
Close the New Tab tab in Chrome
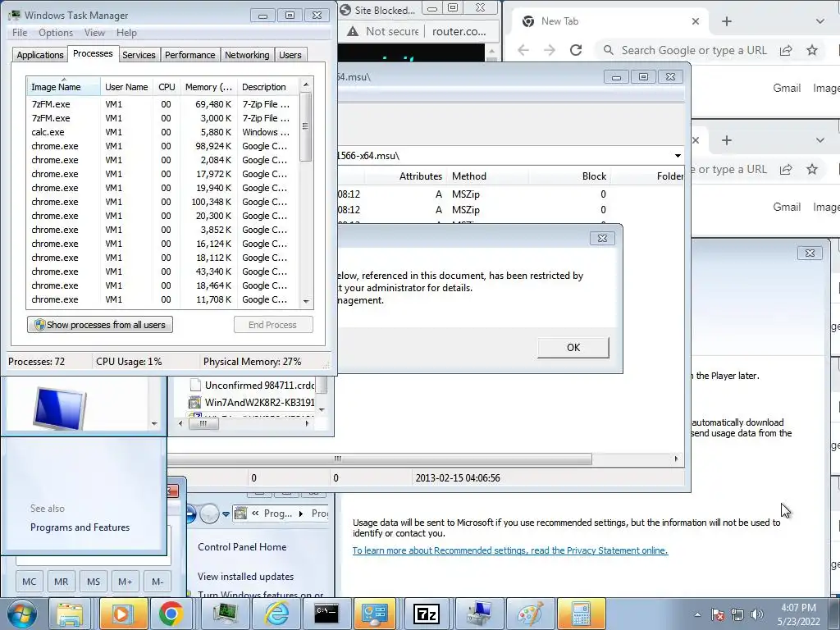(696, 21)
